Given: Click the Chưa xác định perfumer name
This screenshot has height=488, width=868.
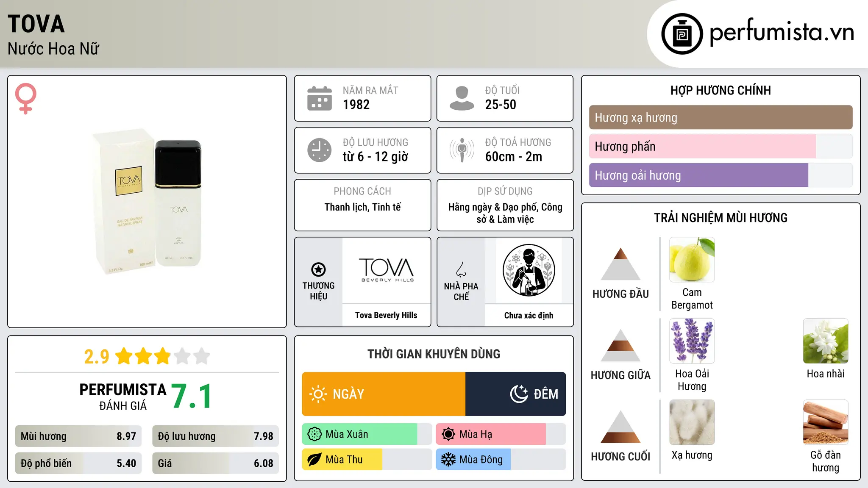Looking at the screenshot, I should (x=529, y=315).
